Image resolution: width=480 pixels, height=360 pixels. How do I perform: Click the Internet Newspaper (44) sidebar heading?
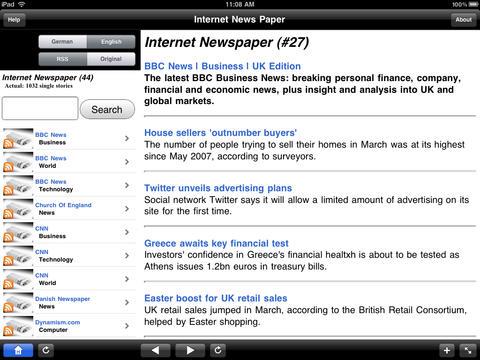coord(48,78)
